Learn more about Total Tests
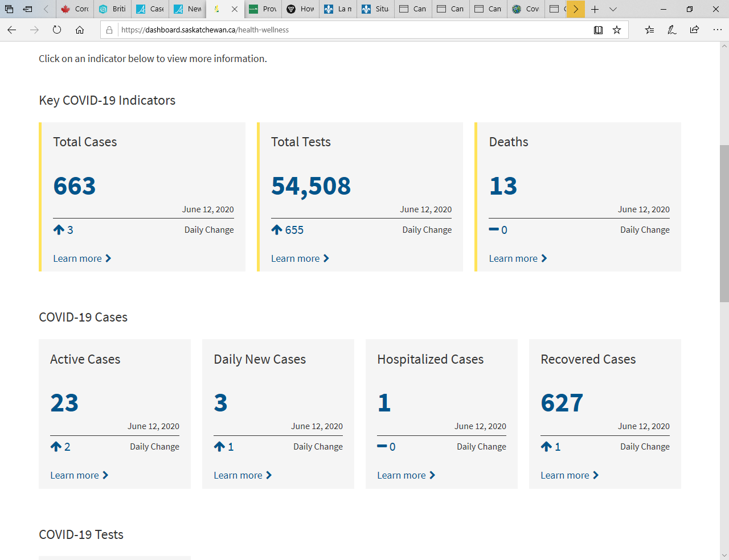Screen dimensions: 729x560 coord(300,258)
